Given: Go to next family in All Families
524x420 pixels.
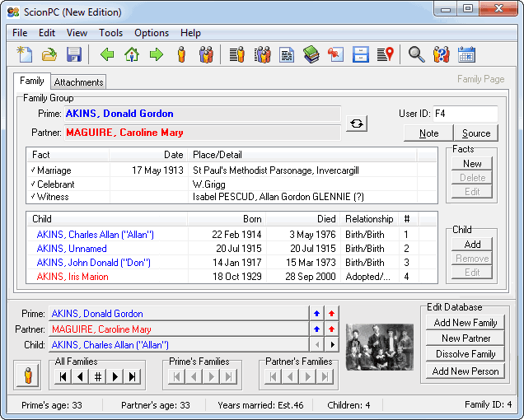Looking at the screenshot, I should point(115,377).
